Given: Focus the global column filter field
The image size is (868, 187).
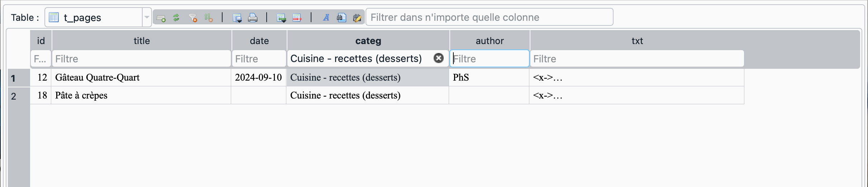Looking at the screenshot, I should [490, 17].
